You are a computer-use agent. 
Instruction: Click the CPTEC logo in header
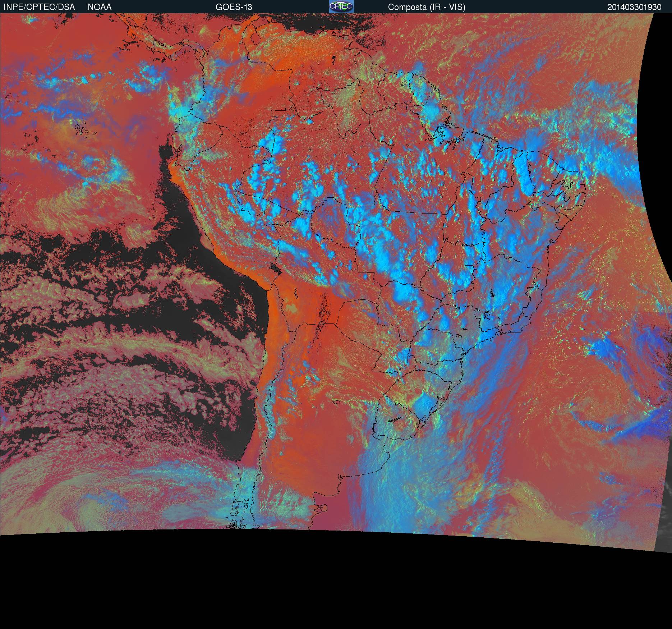pyautogui.click(x=341, y=6)
